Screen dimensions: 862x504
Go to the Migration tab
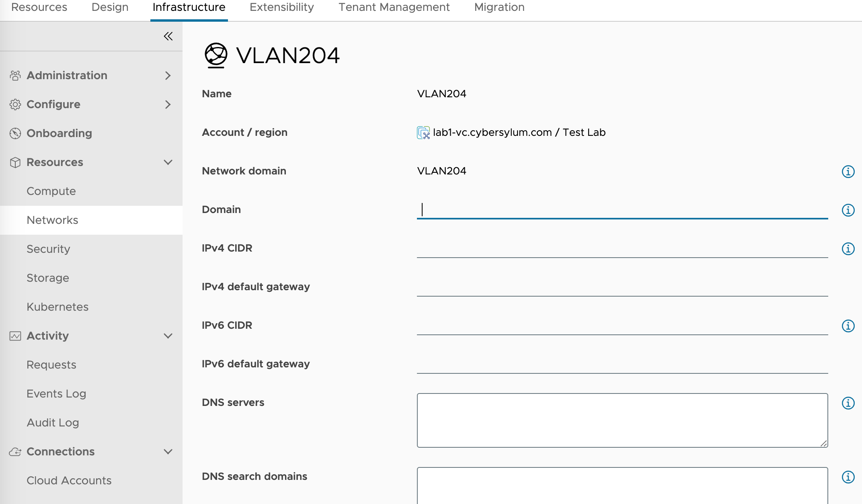[499, 7]
